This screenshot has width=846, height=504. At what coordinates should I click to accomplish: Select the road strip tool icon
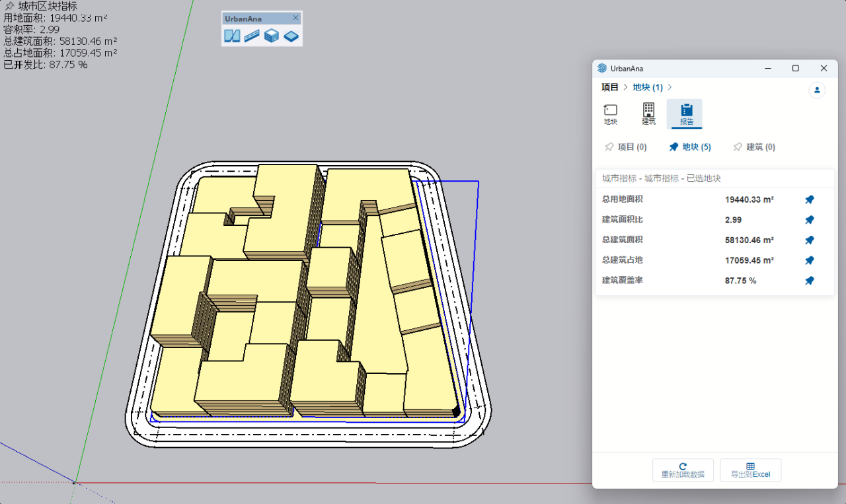(252, 36)
